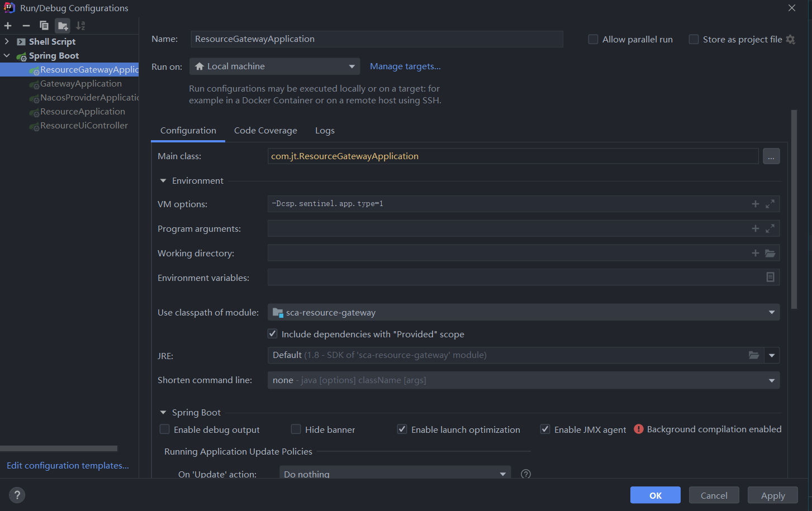Viewport: 812px width, 511px height.
Task: Browse for main class
Action: point(771,156)
